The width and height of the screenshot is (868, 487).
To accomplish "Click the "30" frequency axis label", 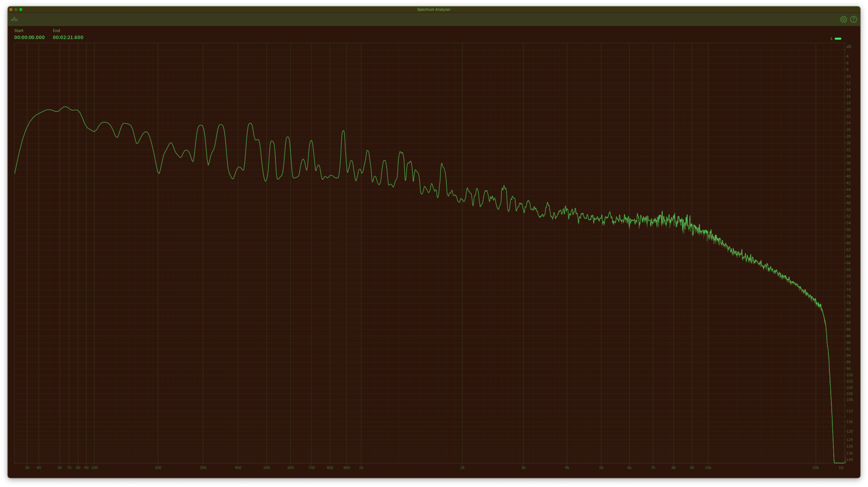I will coord(27,467).
